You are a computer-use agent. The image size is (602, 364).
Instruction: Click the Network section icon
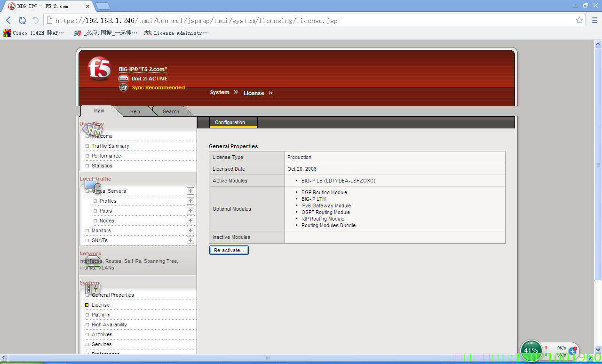click(92, 262)
